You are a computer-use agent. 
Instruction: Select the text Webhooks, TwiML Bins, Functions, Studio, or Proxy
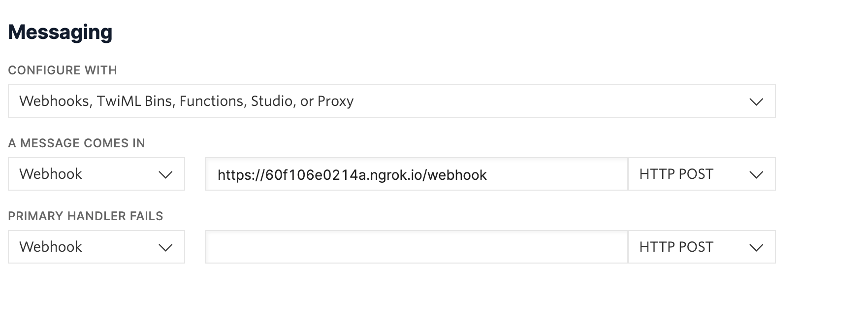(186, 101)
